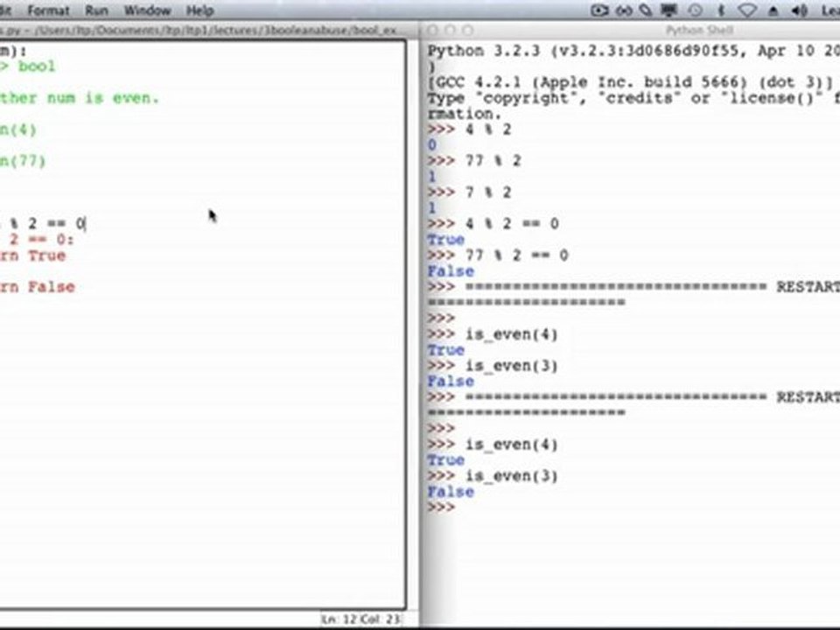Viewport: 840px width, 630px height.
Task: Open the display mirroring menu bar icon
Action: tap(669, 10)
